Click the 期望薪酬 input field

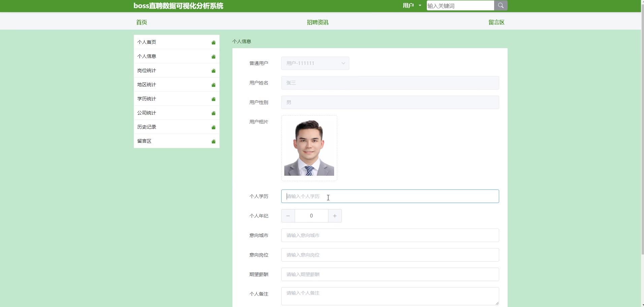point(390,274)
